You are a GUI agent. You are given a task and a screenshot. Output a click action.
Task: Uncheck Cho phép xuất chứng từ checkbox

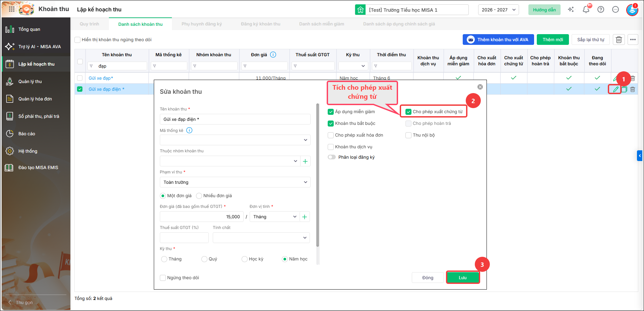click(x=408, y=112)
